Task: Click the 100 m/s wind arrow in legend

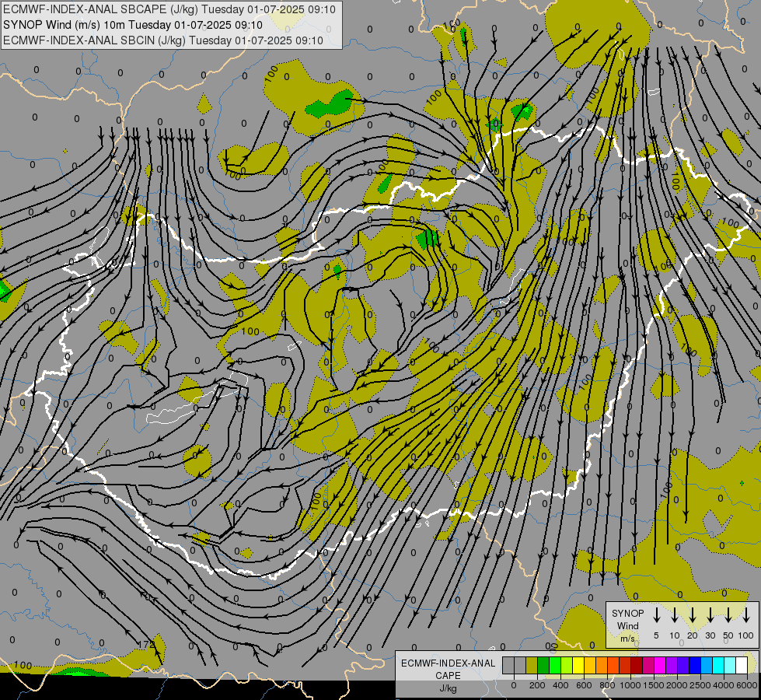Action: 746,614
